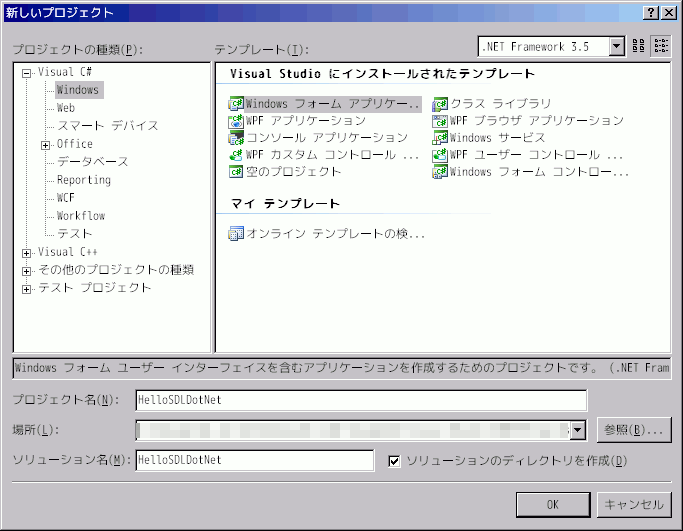
Task: Open the 場所 location dropdown arrow
Action: coord(578,430)
